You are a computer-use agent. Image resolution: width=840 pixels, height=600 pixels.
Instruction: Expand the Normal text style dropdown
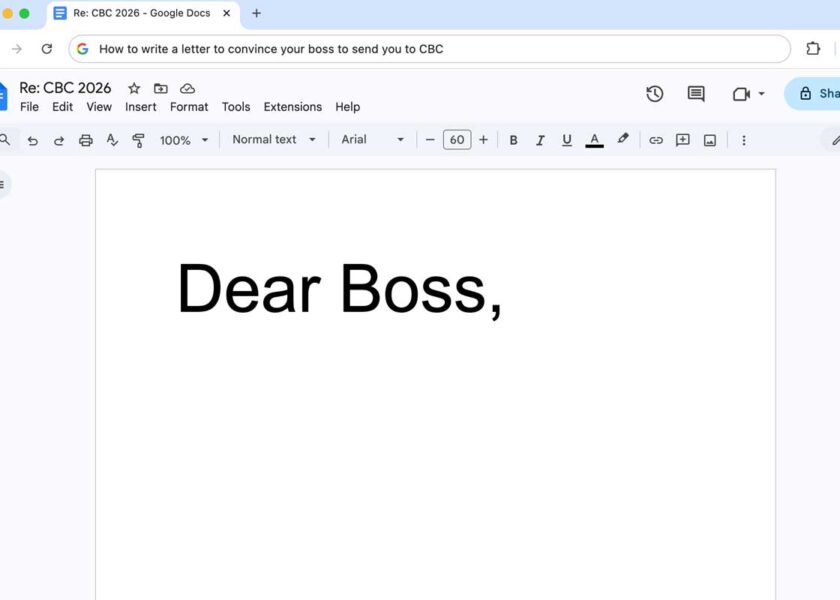coord(273,140)
